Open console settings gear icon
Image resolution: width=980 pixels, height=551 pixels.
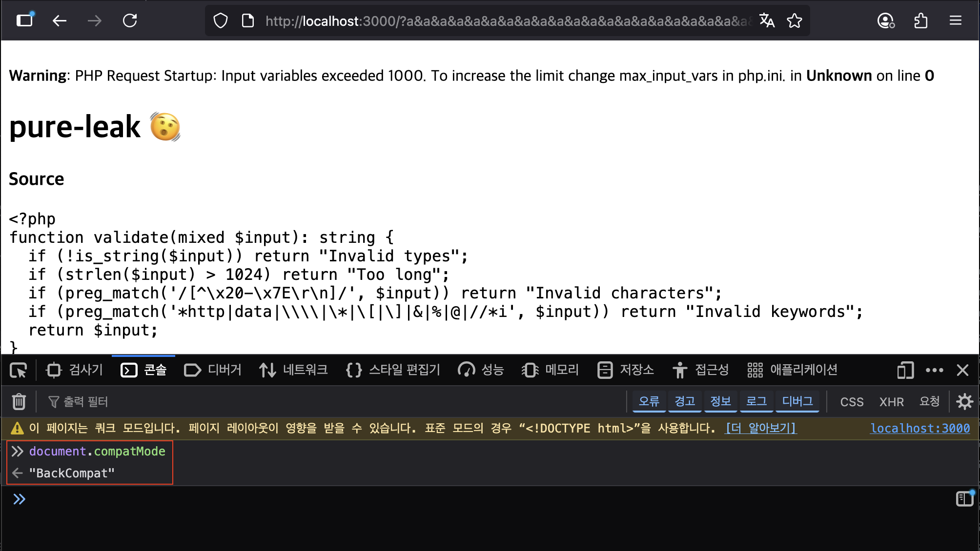[964, 402]
